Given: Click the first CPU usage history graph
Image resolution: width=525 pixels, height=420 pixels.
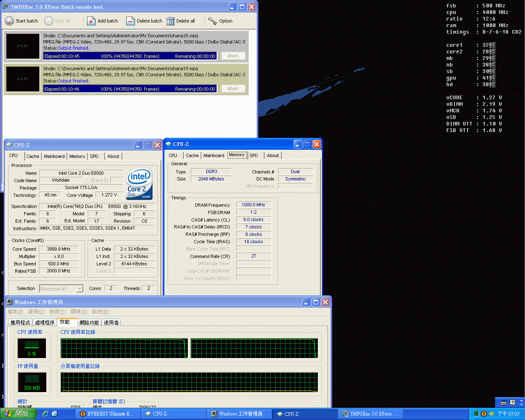Looking at the screenshot, I should tap(124, 348).
